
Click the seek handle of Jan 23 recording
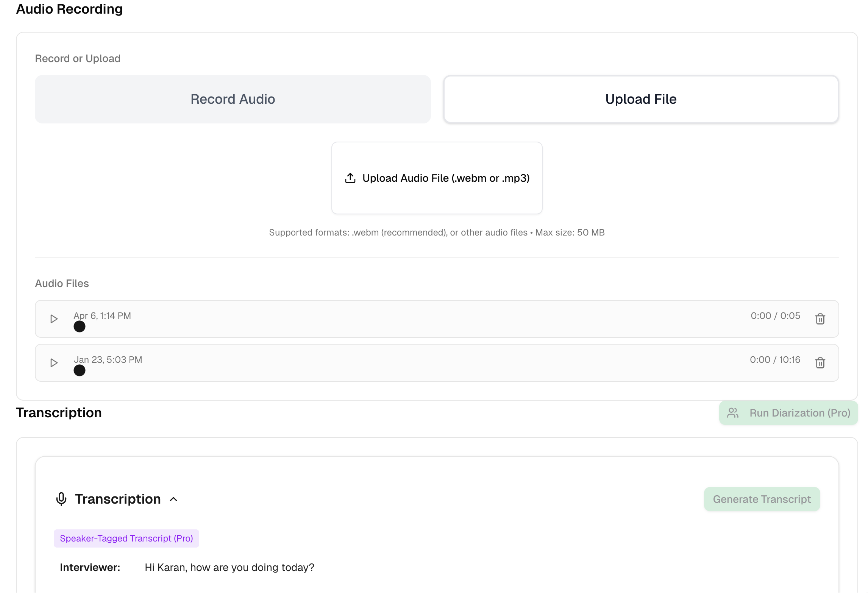click(80, 370)
